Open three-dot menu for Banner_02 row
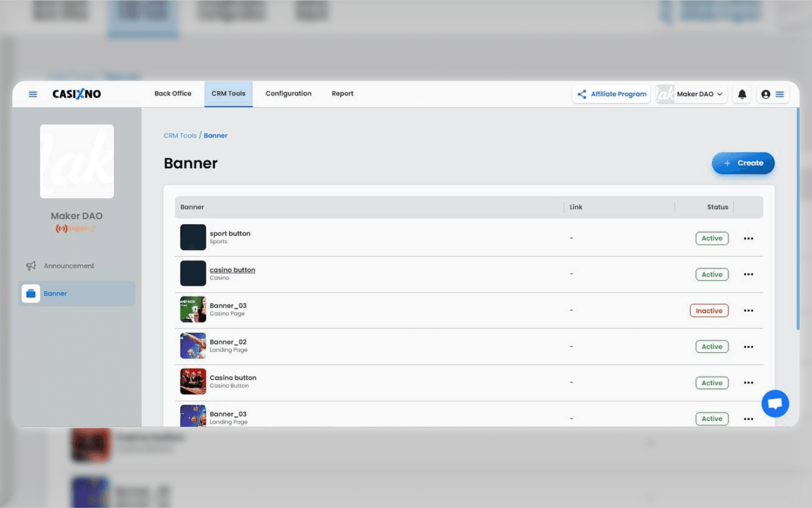Image resolution: width=812 pixels, height=508 pixels. 748,347
